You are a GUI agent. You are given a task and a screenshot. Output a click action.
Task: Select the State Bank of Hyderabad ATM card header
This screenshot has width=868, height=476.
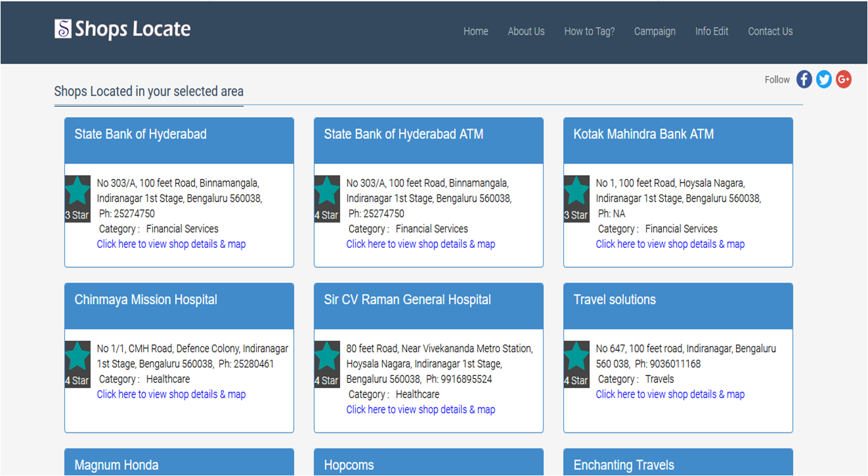point(429,140)
